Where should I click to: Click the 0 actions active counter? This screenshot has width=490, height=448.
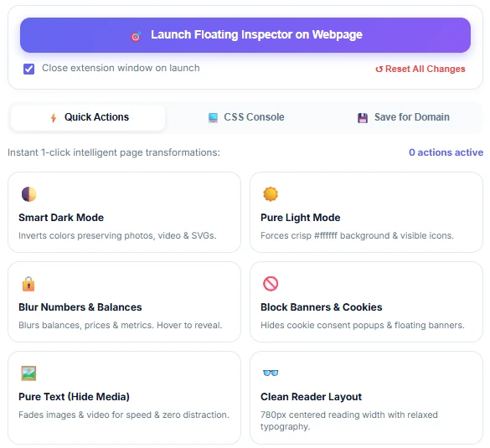coord(446,152)
